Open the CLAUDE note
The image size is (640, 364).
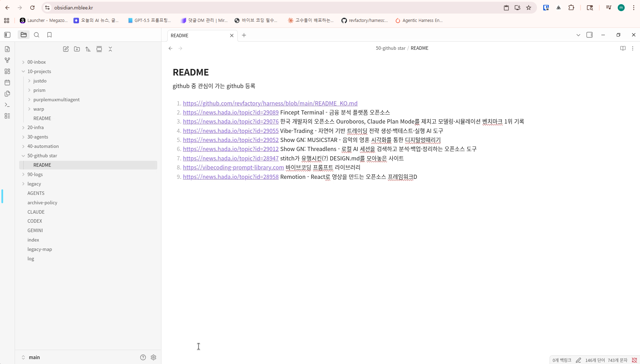pyautogui.click(x=88, y=212)
